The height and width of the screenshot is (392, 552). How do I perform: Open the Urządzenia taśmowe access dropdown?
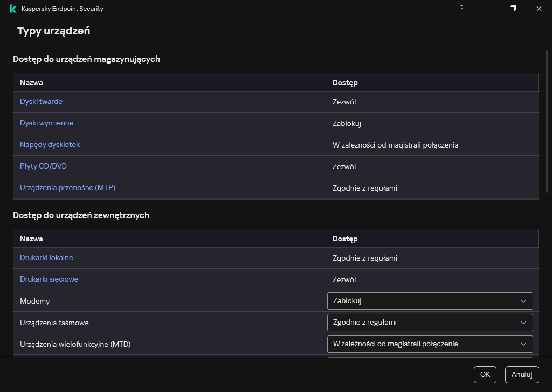(429, 323)
